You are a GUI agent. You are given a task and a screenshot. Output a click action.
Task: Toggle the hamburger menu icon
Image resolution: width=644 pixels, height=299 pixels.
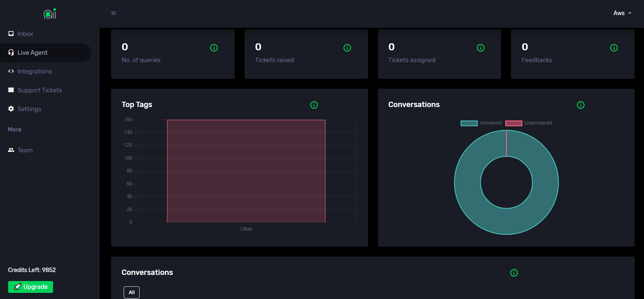click(x=113, y=13)
